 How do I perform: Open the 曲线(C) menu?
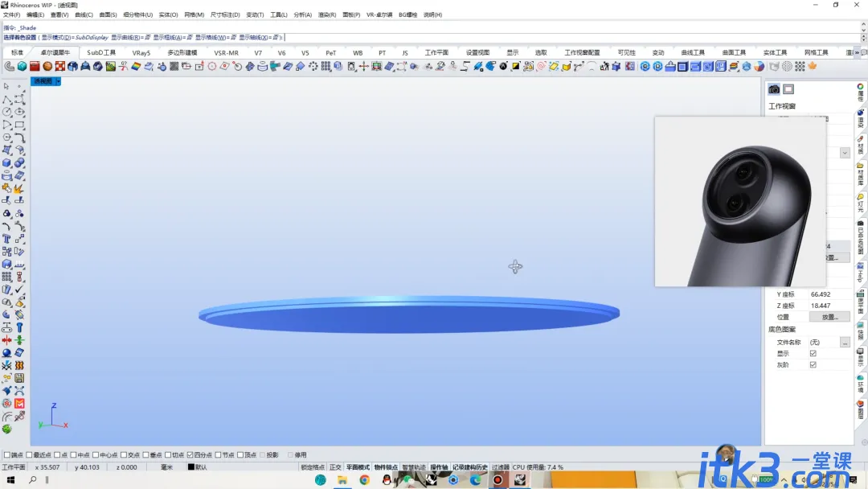[84, 15]
